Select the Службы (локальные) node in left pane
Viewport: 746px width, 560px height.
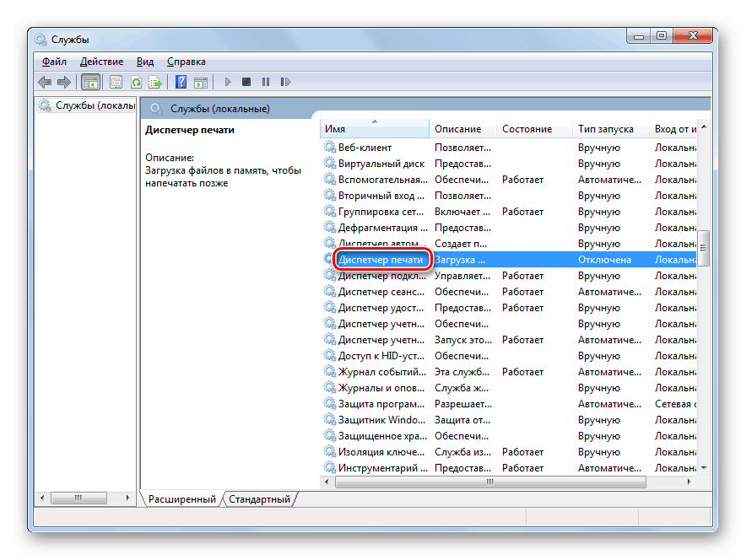click(84, 104)
